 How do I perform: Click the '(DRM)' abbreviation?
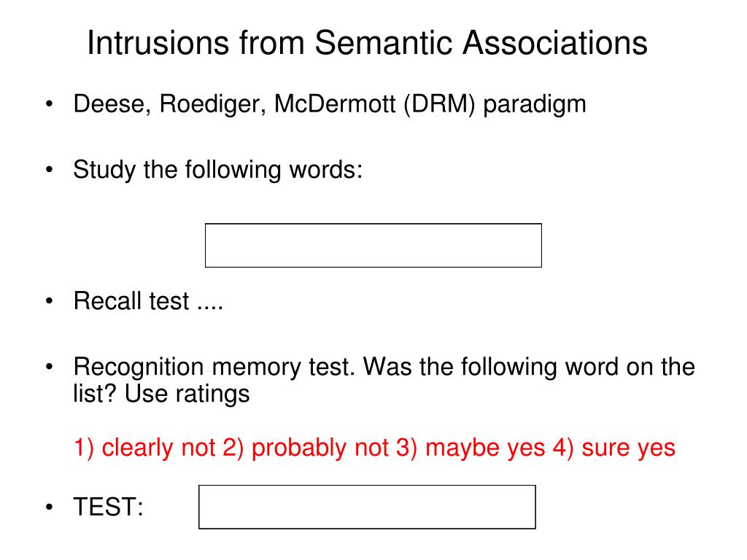tap(439, 104)
